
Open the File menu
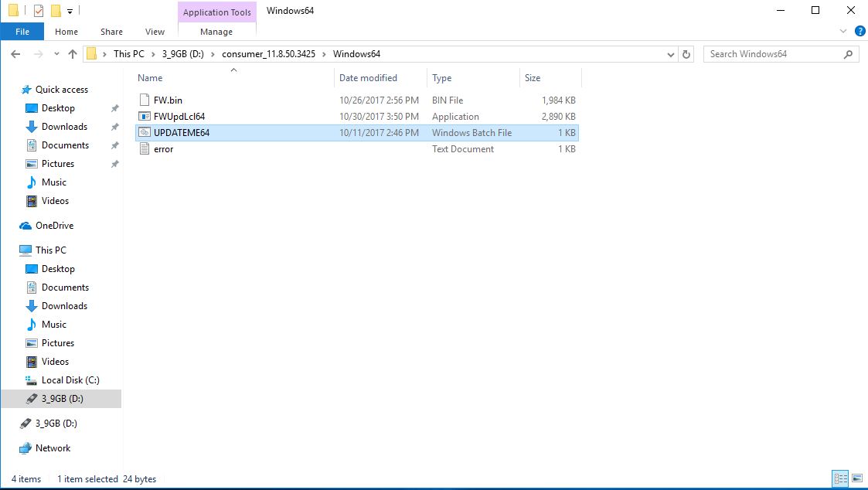click(22, 32)
